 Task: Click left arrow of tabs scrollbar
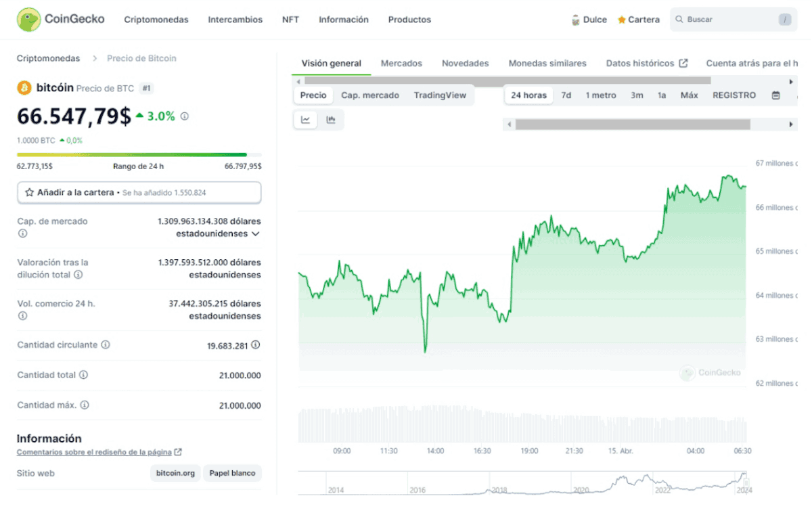pos(298,81)
